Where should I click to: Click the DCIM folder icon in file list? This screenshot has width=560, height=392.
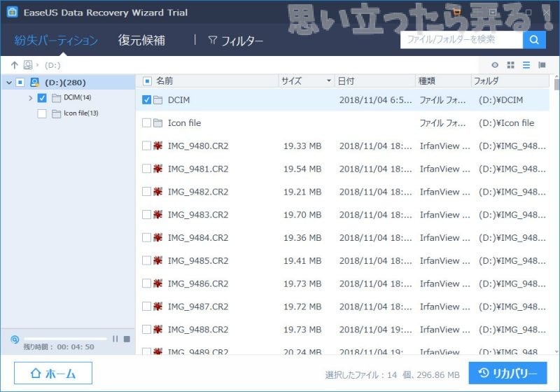point(158,100)
